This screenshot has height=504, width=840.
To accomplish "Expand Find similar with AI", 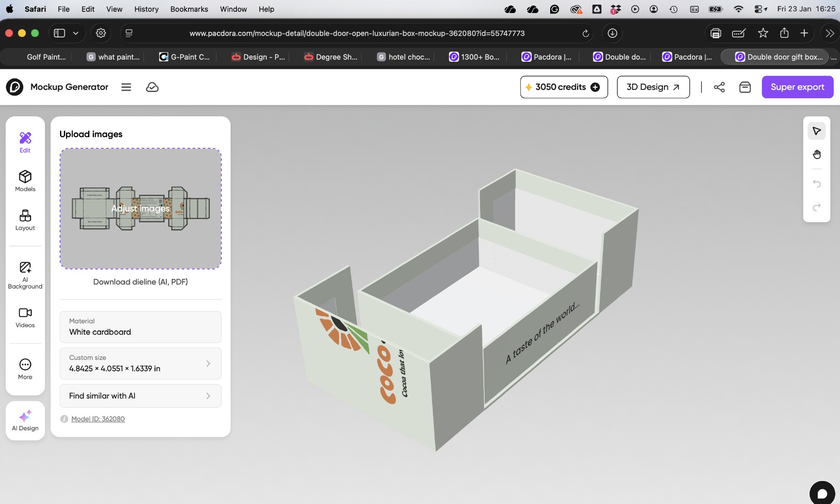I will pos(140,396).
